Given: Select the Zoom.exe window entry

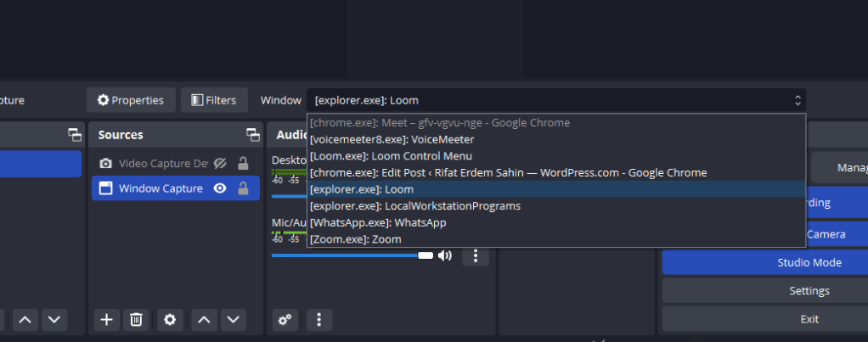Looking at the screenshot, I should pos(556,239).
